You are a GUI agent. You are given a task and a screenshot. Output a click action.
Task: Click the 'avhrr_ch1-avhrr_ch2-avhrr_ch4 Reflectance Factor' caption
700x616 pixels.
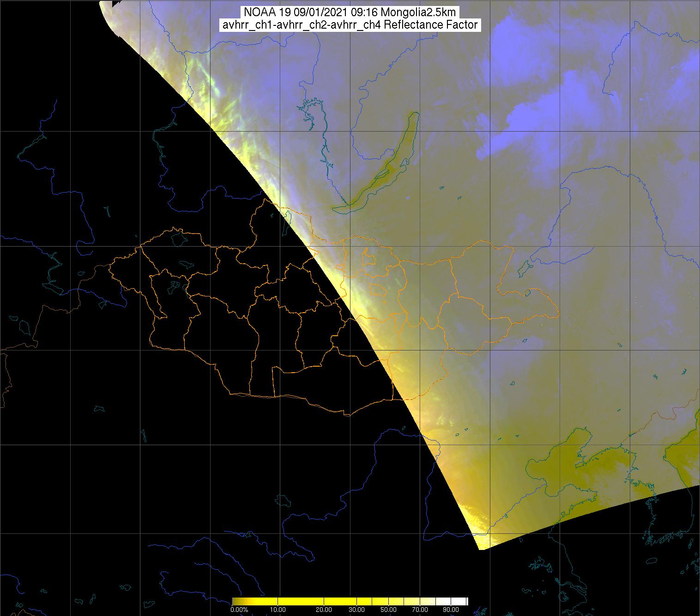tap(350, 25)
